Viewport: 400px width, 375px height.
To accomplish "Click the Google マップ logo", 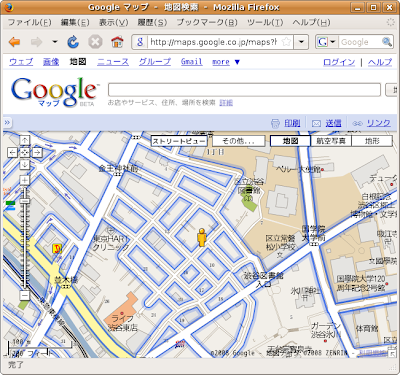I will point(55,92).
